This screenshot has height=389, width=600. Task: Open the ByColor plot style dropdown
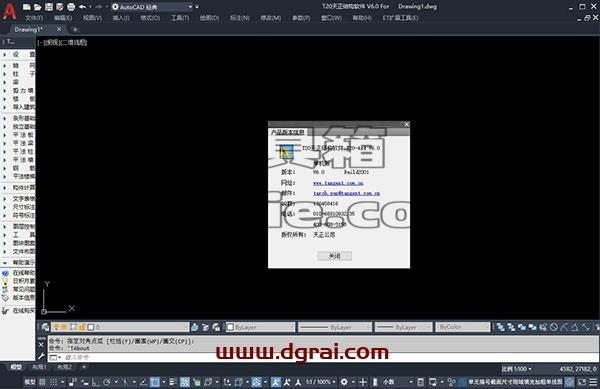pos(463,327)
